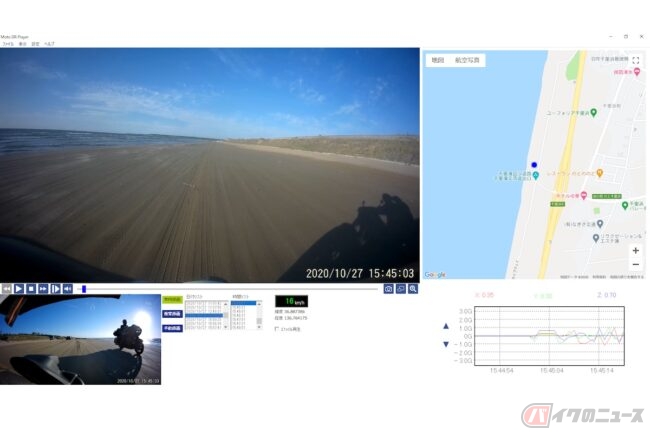Step forward one frame
This screenshot has height=433, width=650.
pyautogui.click(x=56, y=289)
